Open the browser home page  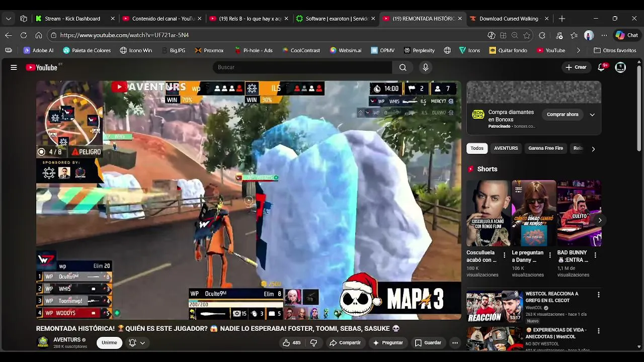pyautogui.click(x=39, y=35)
